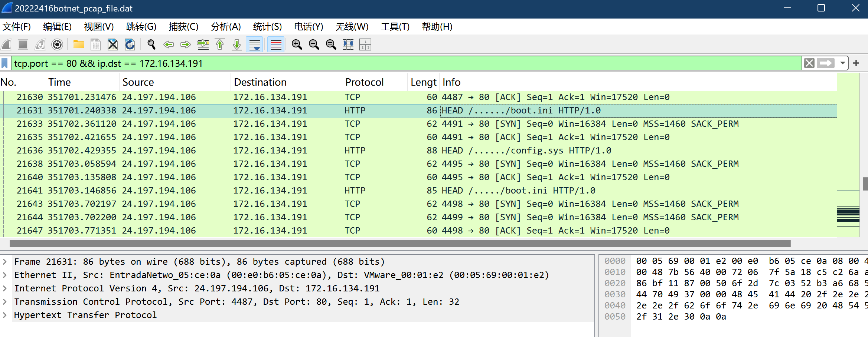Click the packet minimap intelligent scrollbar
This screenshot has height=337, width=868.
848,155
